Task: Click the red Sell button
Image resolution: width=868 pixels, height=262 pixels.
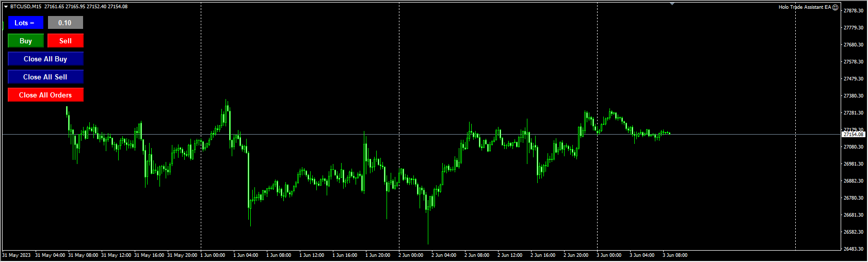Action: [66, 41]
